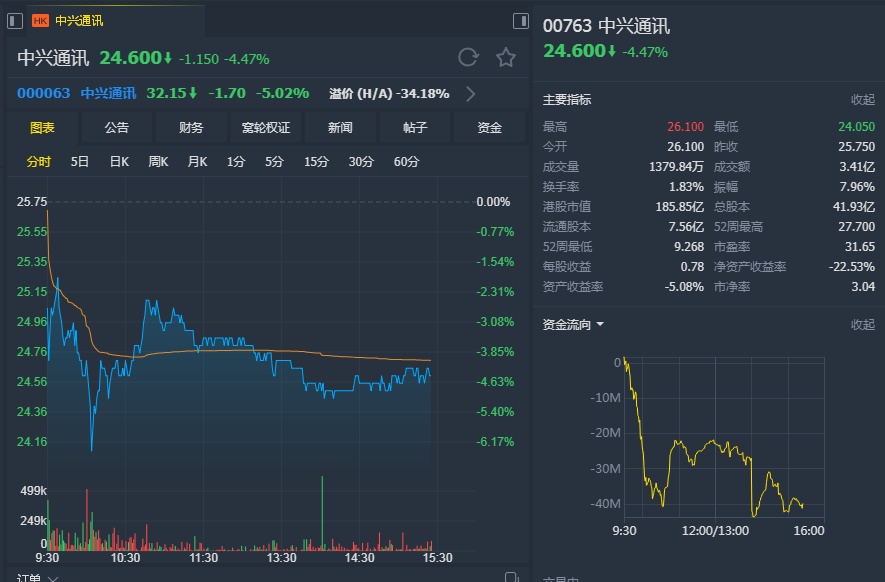This screenshot has height=582, width=885.
Task: Refresh the 中兴通讯 quote
Action: (468, 58)
